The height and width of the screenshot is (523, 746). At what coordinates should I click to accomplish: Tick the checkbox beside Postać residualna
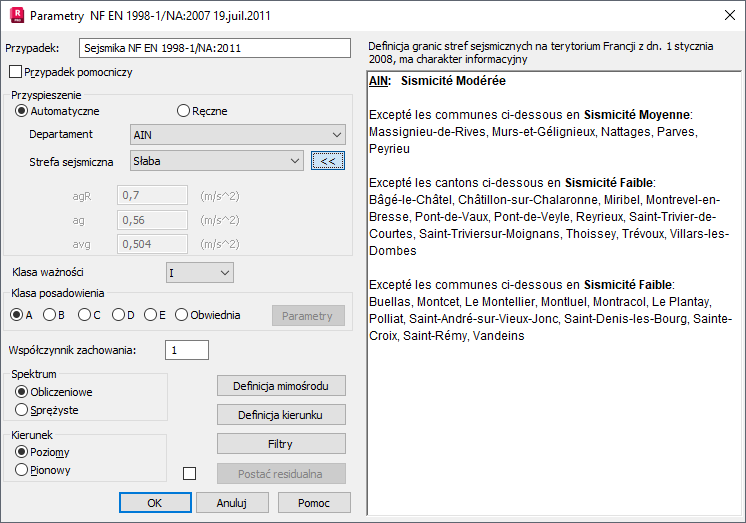(x=189, y=474)
